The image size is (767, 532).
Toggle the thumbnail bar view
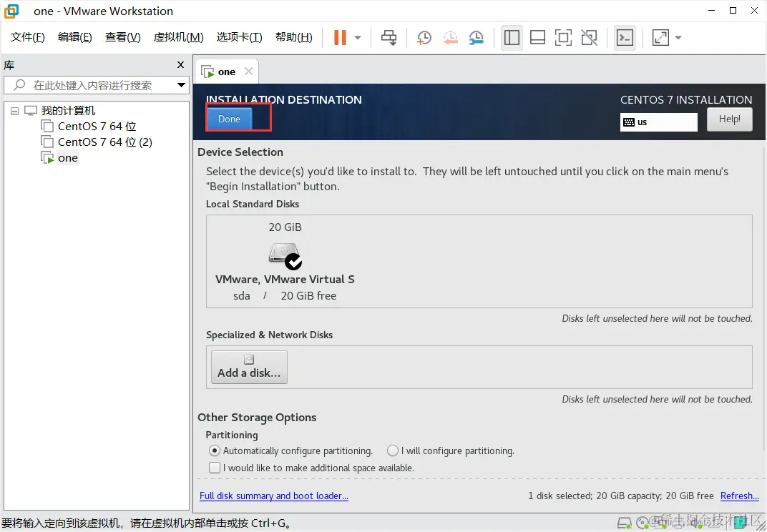[537, 38]
